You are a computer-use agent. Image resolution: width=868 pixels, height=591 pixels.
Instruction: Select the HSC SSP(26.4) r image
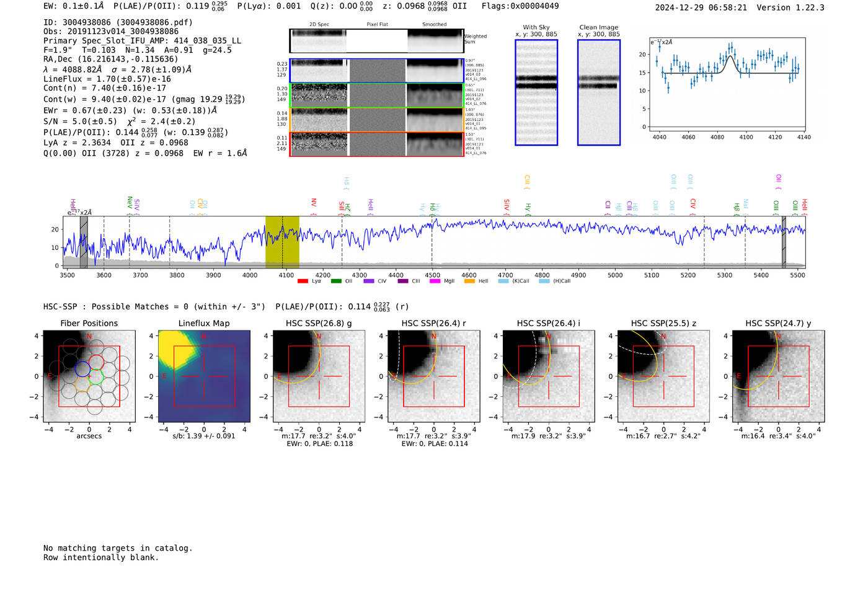point(434,376)
